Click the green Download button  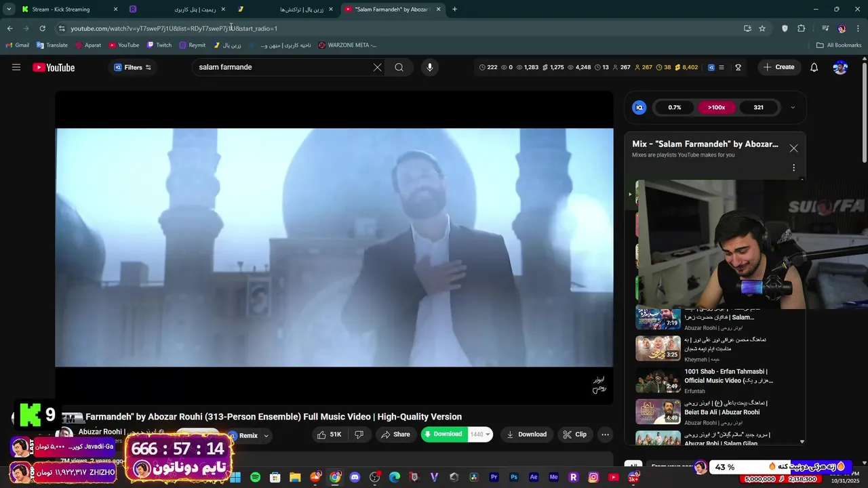click(443, 434)
